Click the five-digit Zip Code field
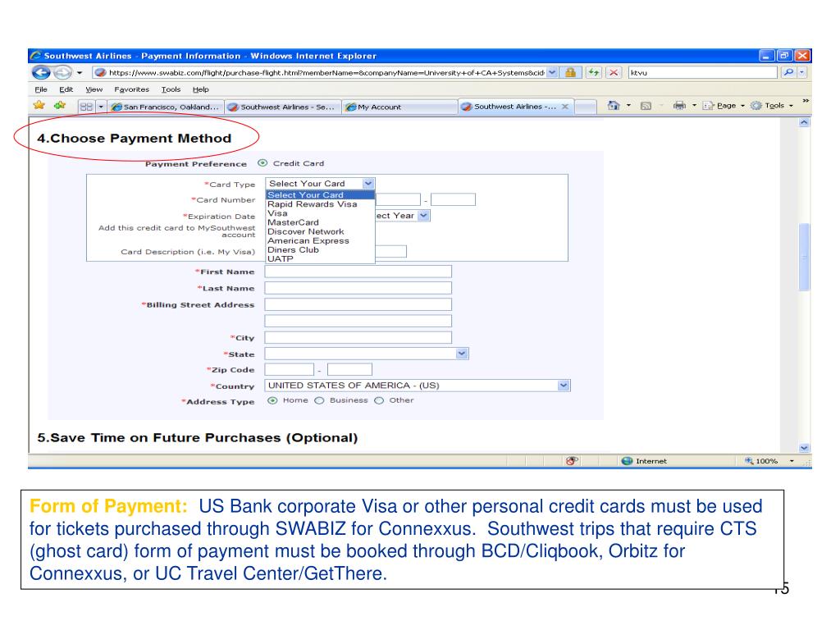Screen dimensions: 840x630 click(x=290, y=369)
